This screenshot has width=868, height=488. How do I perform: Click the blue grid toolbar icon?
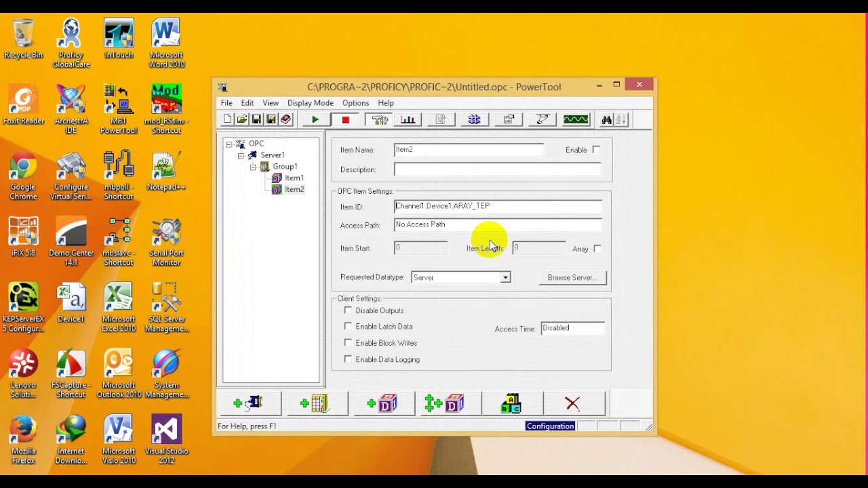[x=474, y=120]
